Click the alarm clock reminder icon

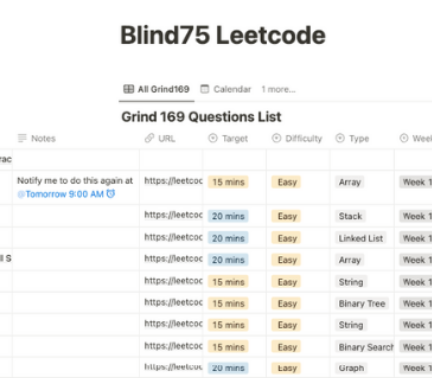111,194
